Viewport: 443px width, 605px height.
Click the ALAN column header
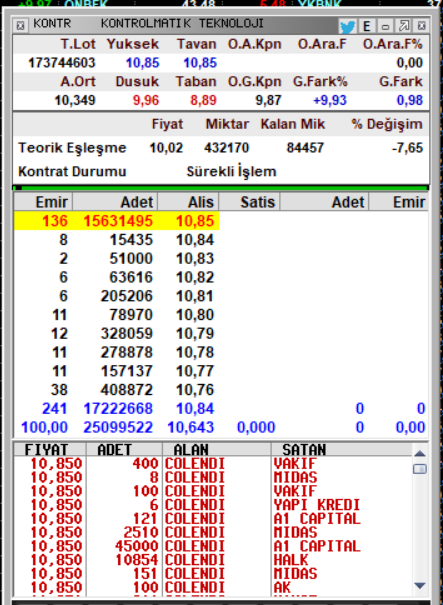click(x=217, y=449)
